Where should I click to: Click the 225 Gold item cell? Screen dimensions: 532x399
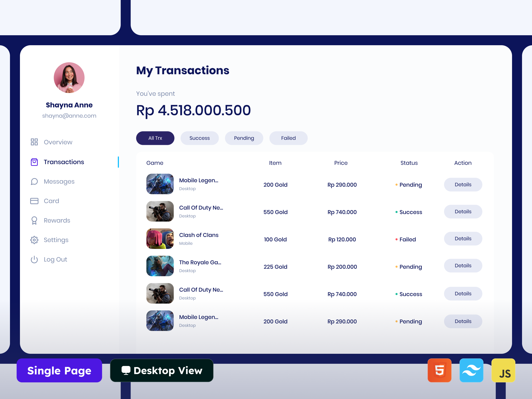click(275, 267)
